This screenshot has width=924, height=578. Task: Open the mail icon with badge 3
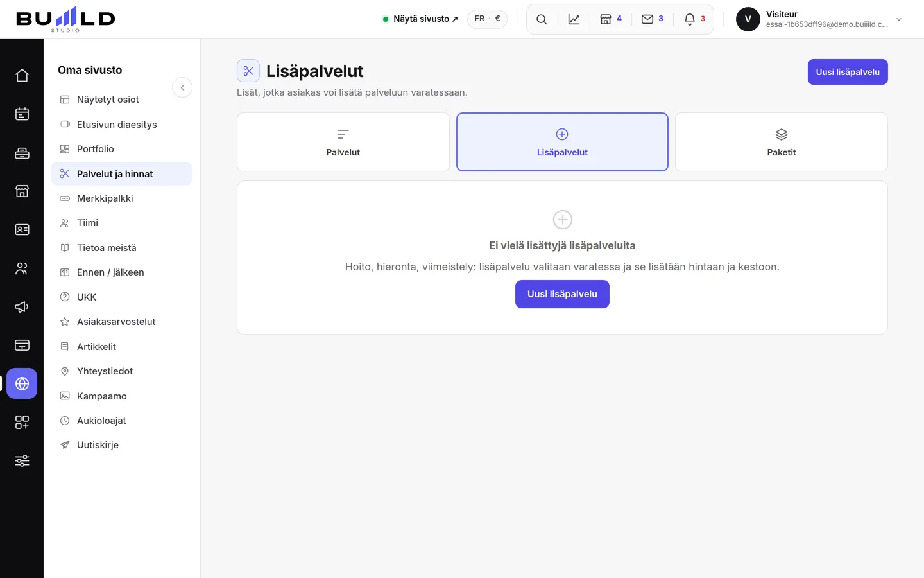click(x=653, y=19)
